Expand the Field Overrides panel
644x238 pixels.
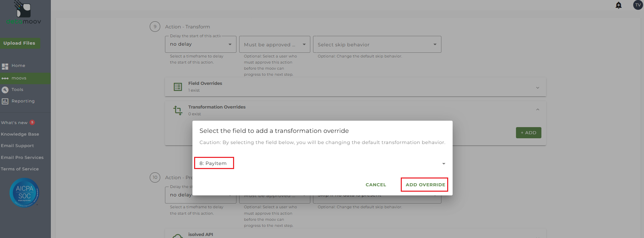(x=537, y=88)
